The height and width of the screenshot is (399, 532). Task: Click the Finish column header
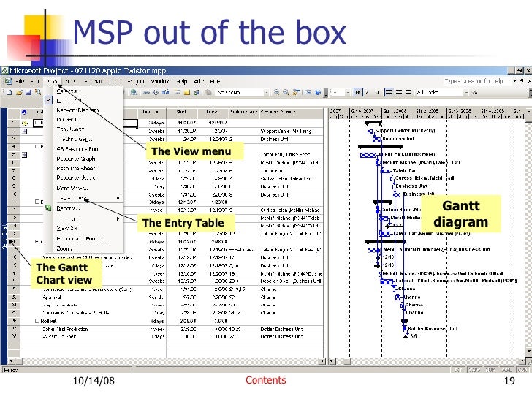[213, 112]
